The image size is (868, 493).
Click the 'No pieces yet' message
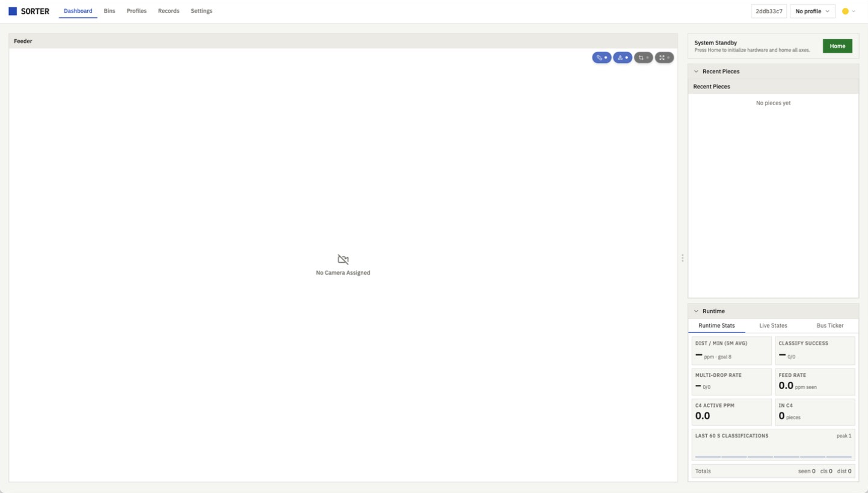773,103
